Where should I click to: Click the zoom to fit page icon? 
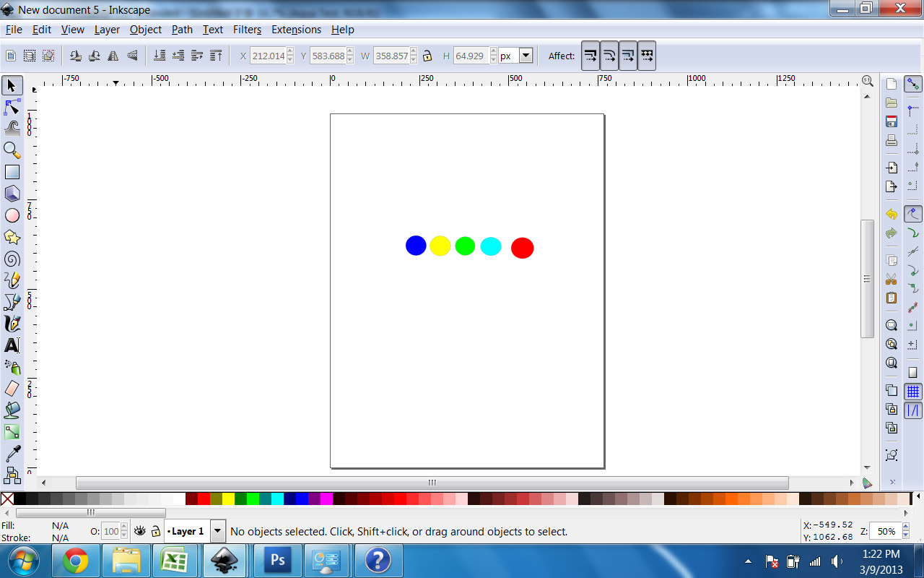(892, 363)
